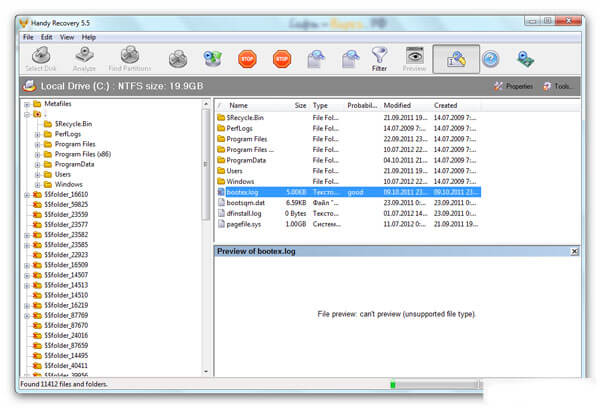Open the File menu

click(x=28, y=37)
